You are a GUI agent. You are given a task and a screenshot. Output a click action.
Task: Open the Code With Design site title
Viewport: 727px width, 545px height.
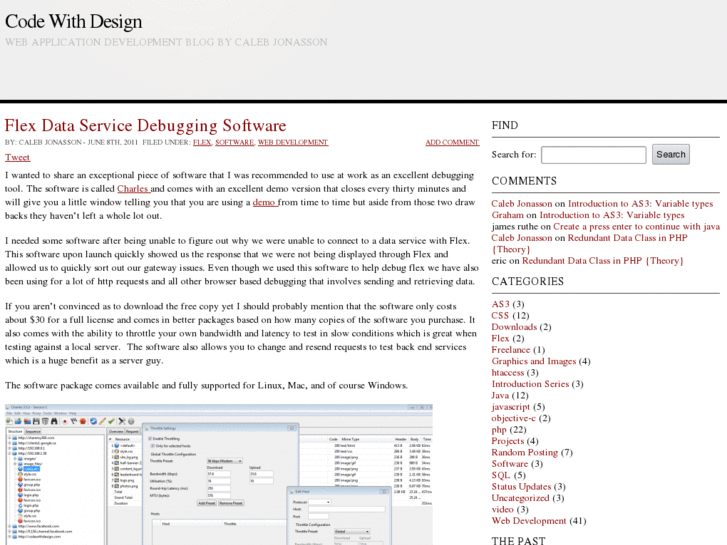(x=73, y=21)
